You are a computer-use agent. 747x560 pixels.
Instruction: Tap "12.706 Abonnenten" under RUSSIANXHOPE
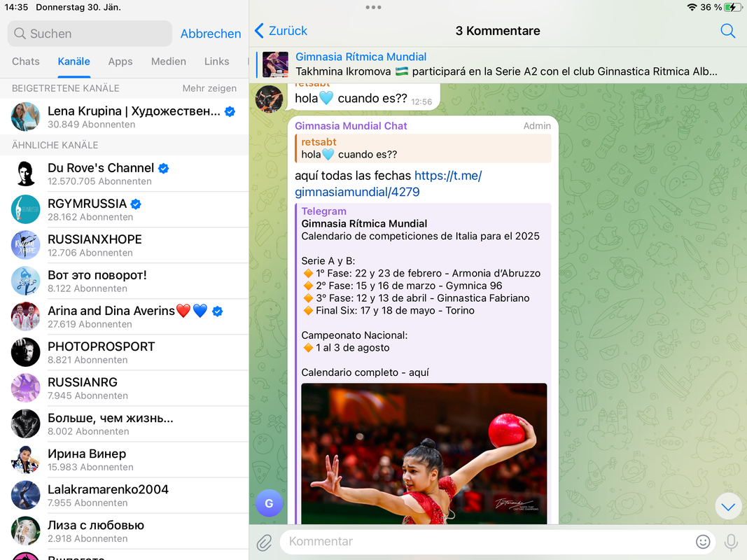(90, 253)
